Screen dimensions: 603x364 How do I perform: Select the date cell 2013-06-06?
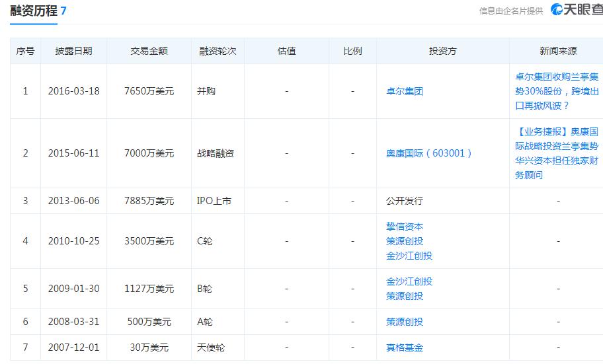(73, 201)
